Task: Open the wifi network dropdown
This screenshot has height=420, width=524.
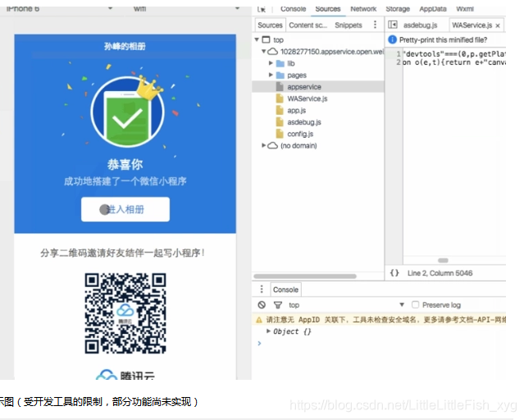Action: point(237,9)
